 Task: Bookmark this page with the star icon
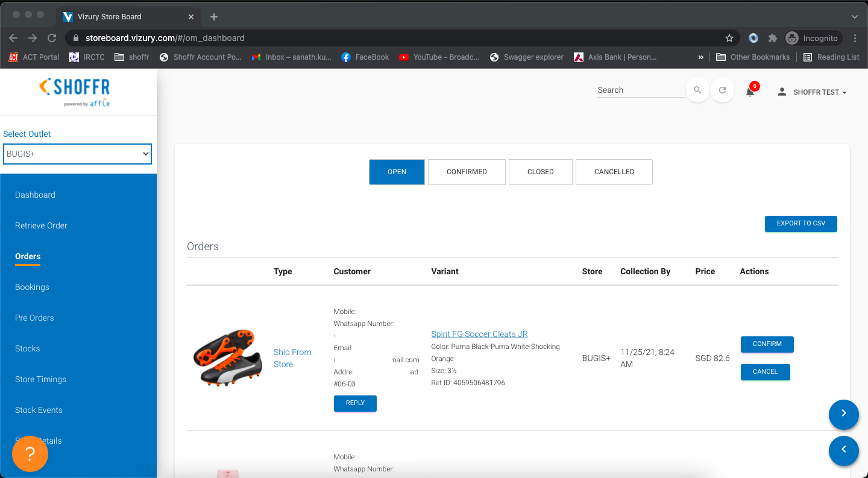tap(729, 38)
